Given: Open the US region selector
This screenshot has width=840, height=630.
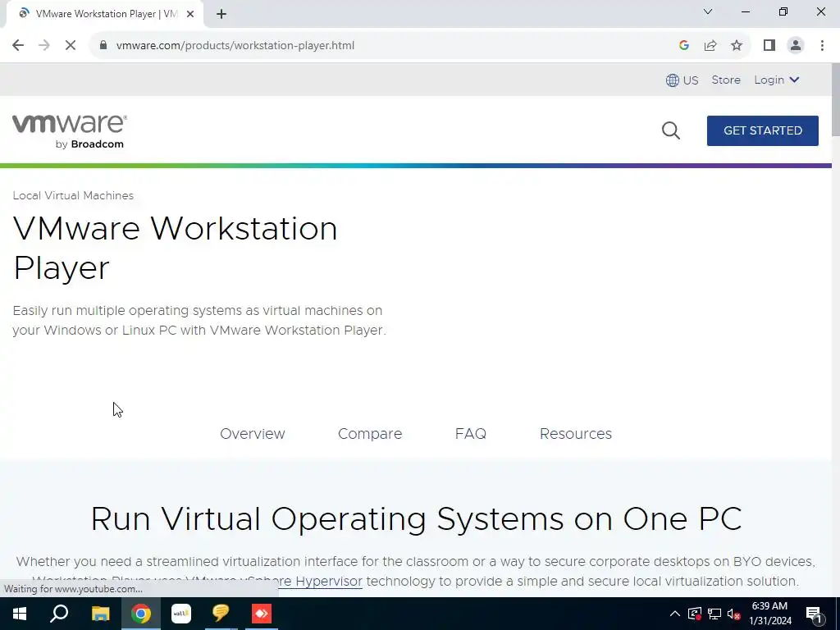Looking at the screenshot, I should click(x=682, y=80).
